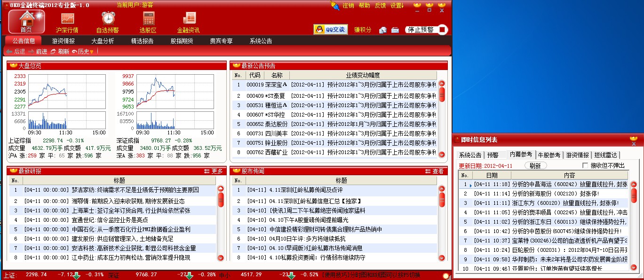This screenshot has width=644, height=280.
Task: Click the QQ交谈 chat button
Action: 331,30
